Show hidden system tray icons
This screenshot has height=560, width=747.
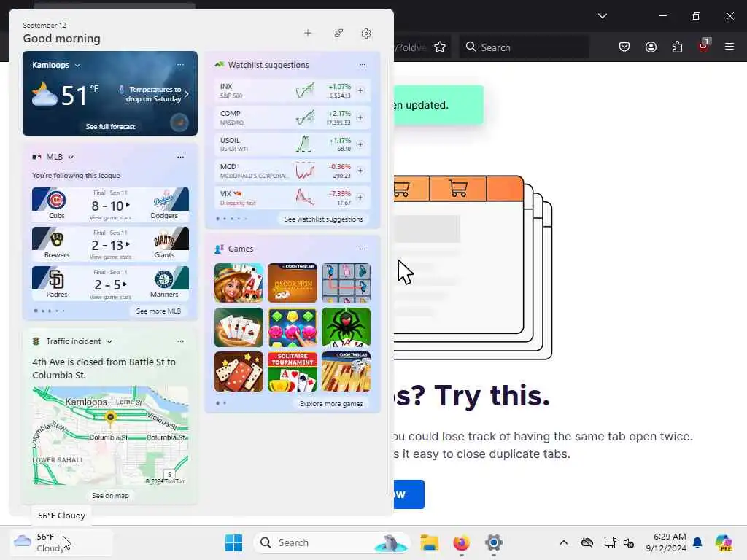564,542
